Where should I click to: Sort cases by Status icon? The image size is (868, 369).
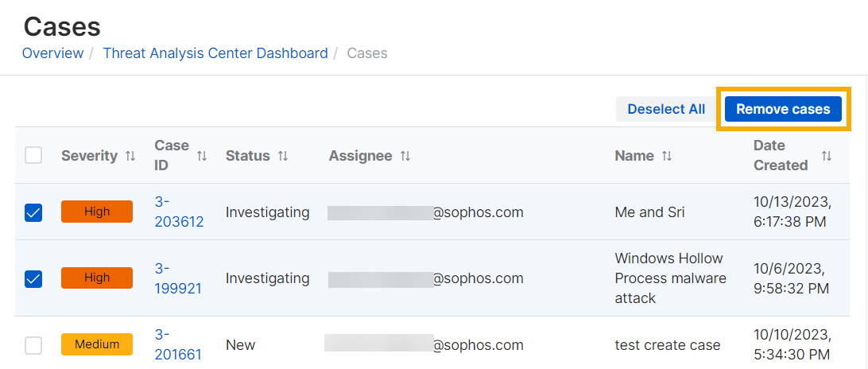pos(283,156)
